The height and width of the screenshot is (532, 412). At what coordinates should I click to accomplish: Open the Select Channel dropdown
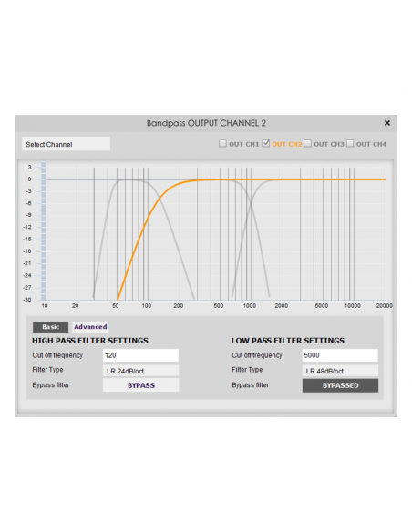pos(67,144)
